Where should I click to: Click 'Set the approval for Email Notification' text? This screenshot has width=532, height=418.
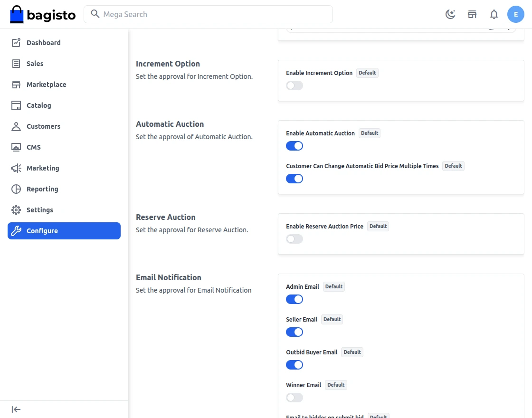(x=193, y=290)
